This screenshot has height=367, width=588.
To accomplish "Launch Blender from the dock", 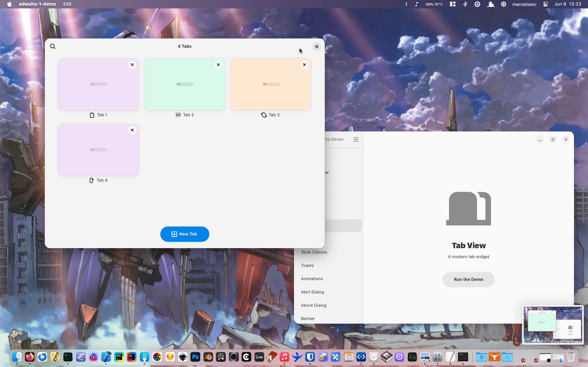I will pos(208,357).
